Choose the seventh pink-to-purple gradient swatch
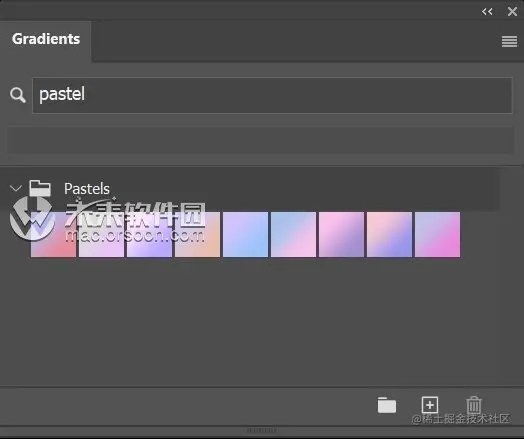 (342, 235)
